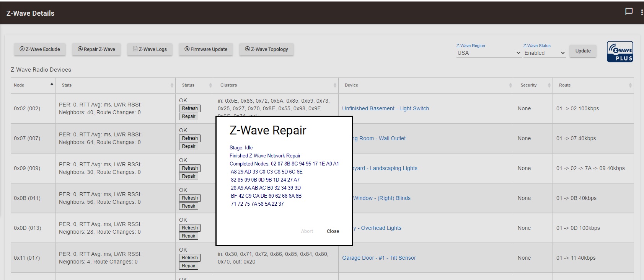Click the 'Completed Nodes' list line

[x=284, y=164]
